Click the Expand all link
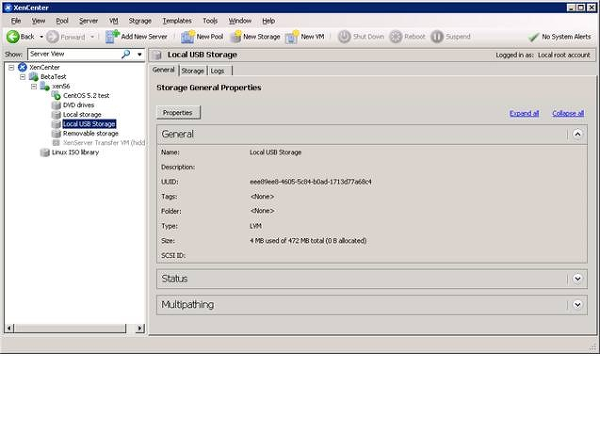This screenshot has width=600, height=433. click(x=524, y=113)
